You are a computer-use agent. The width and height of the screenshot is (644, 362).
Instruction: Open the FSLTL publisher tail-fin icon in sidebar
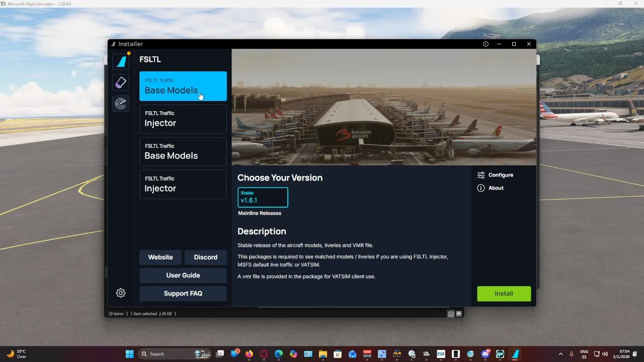click(x=121, y=61)
